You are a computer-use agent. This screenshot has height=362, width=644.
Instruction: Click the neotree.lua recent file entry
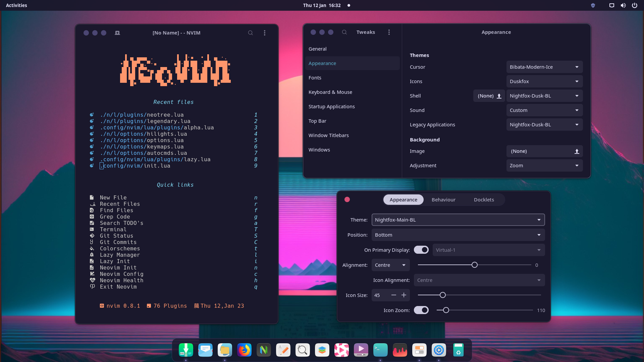(x=173, y=115)
